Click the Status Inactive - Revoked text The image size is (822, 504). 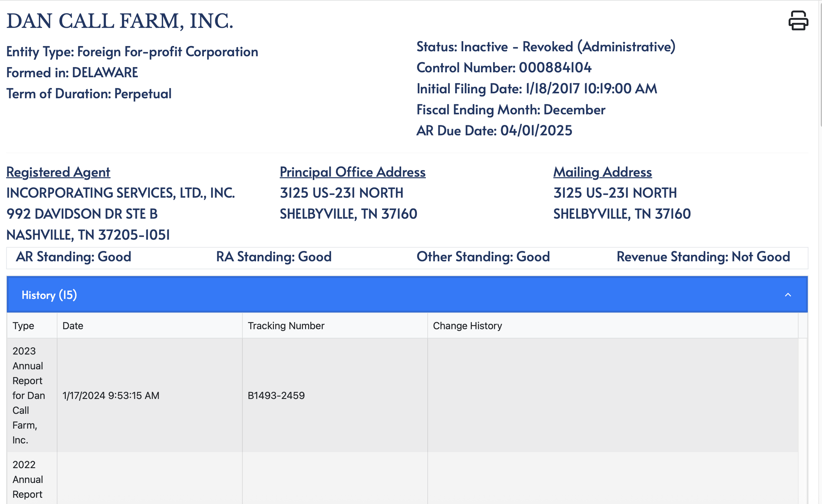pyautogui.click(x=546, y=47)
